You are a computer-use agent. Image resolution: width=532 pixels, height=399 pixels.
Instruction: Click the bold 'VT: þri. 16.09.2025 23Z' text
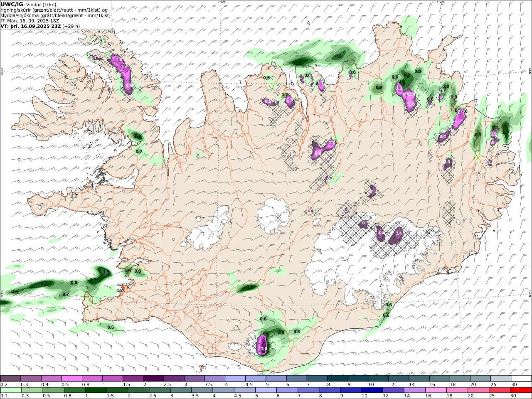point(32,26)
